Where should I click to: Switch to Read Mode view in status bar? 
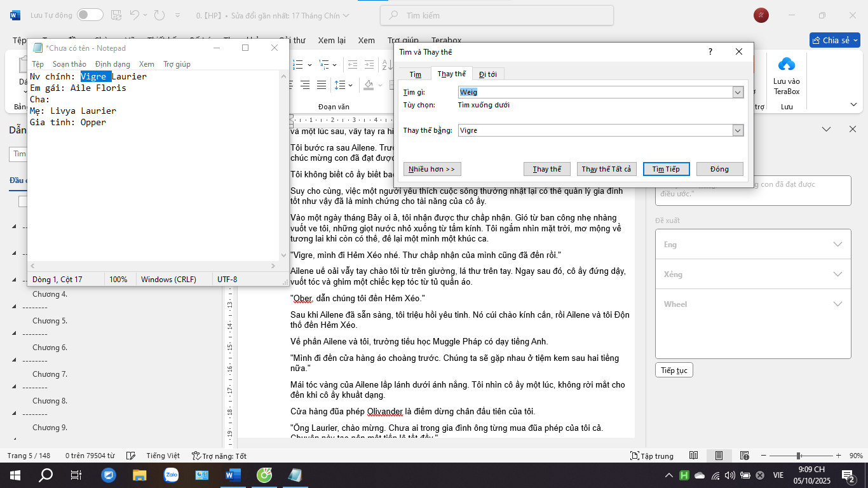tap(694, 456)
